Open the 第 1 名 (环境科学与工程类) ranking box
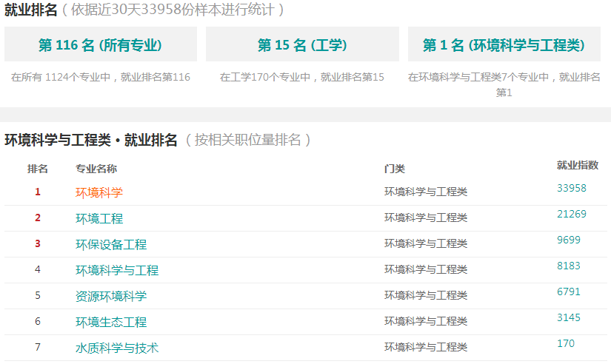The width and height of the screenshot is (611, 364). point(504,44)
